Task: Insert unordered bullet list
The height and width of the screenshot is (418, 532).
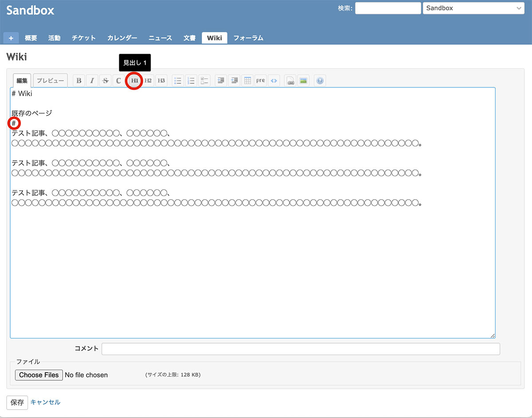Action: (x=178, y=81)
